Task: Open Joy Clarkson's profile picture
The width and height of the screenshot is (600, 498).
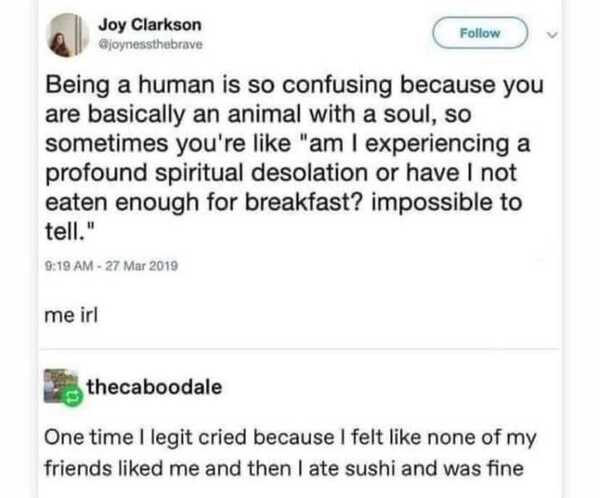Action: [63, 36]
